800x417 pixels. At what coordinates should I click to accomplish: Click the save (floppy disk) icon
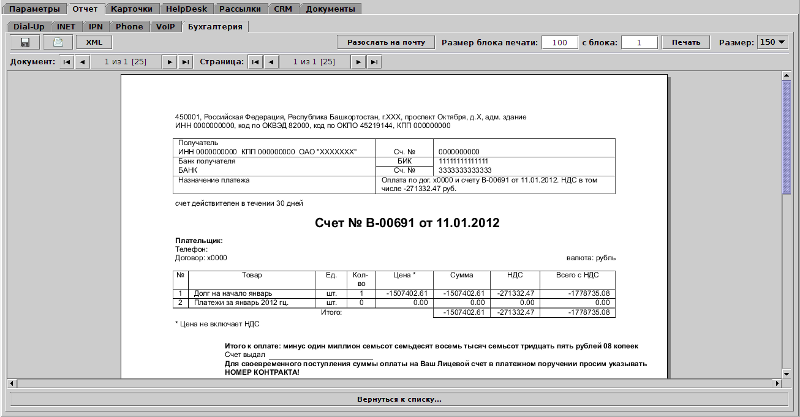[23, 43]
